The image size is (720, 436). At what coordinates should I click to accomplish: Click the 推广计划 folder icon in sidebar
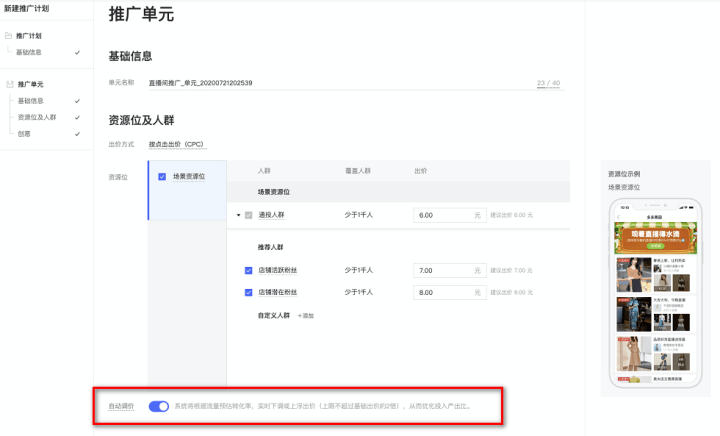point(9,36)
